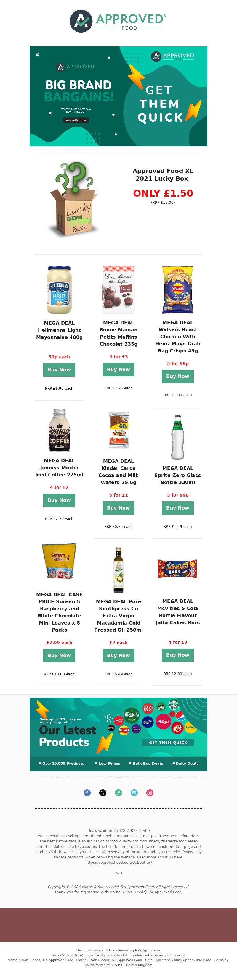Click the Lucky Box product image
The image size is (237, 980).
point(74,200)
